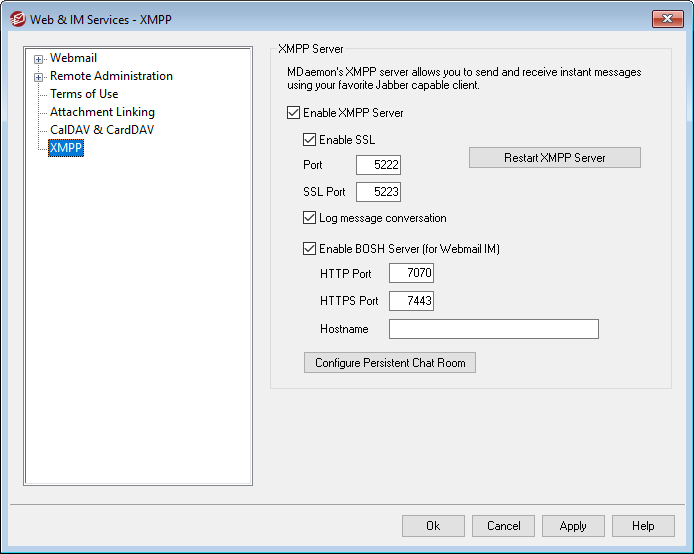Click the HTTPS Port field
The height and width of the screenshot is (554, 694).
[411, 301]
